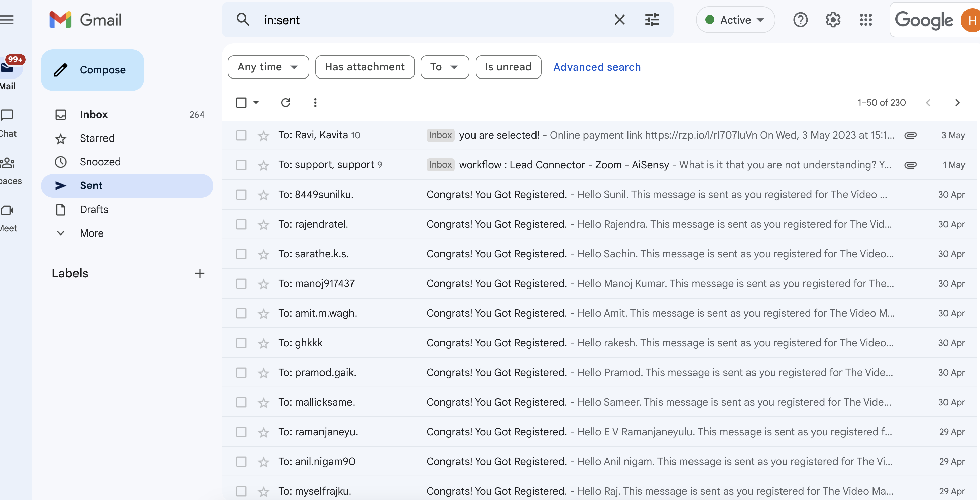Select the anil.nigam90 email
Screen dimensions: 980x500
(241, 462)
